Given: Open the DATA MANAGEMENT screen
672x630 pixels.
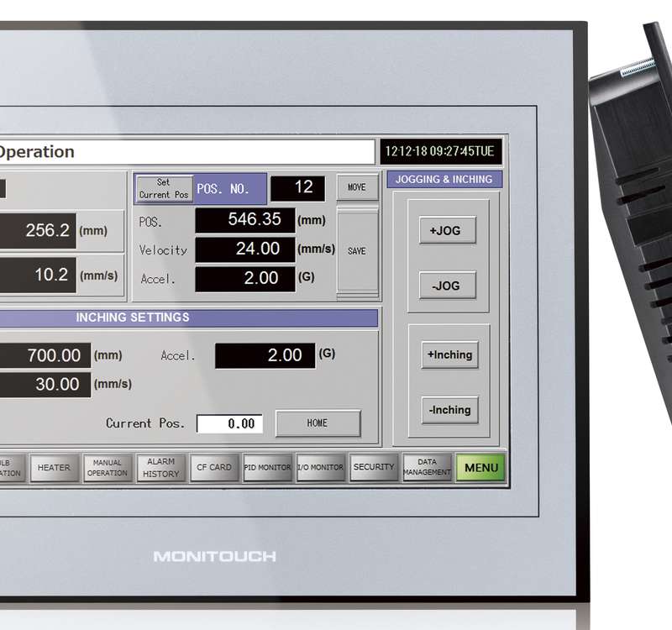Looking at the screenshot, I should (x=427, y=468).
